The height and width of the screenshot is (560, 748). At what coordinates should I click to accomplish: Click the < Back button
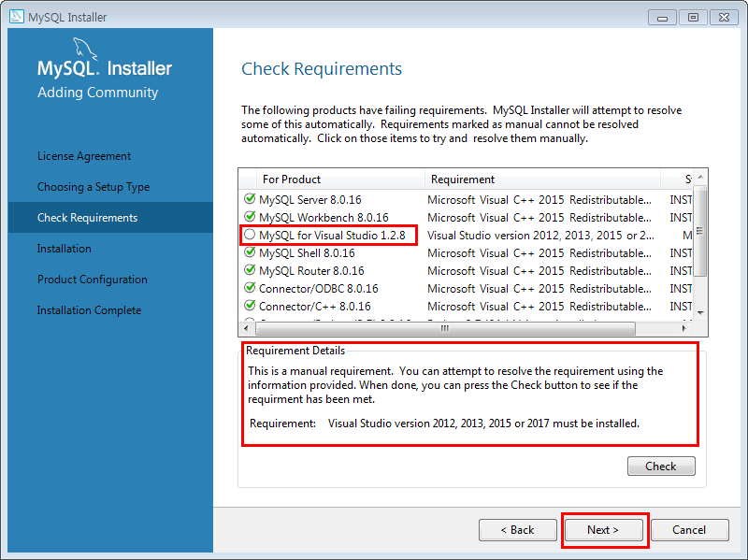(x=518, y=530)
